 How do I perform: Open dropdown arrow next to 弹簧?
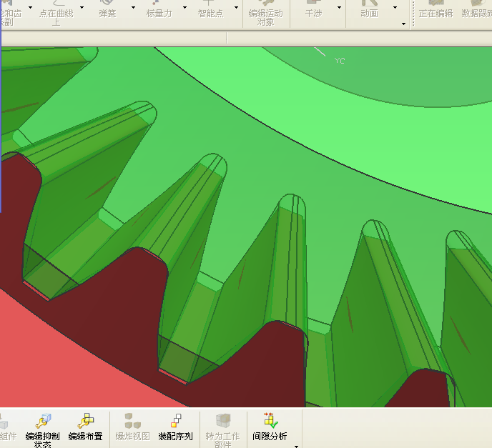click(133, 7)
